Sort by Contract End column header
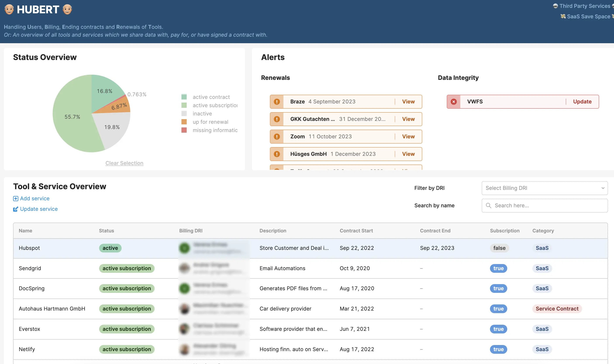The width and height of the screenshot is (614, 364). point(435,231)
